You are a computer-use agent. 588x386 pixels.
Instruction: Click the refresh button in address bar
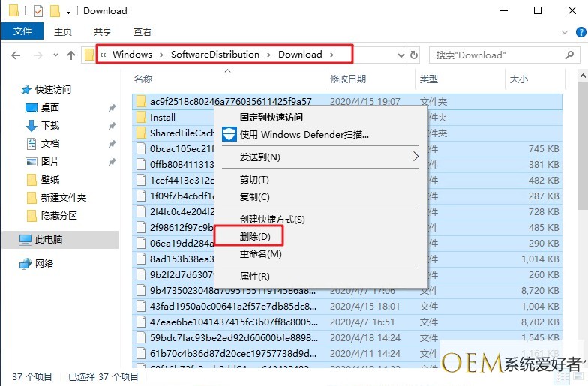tap(413, 55)
